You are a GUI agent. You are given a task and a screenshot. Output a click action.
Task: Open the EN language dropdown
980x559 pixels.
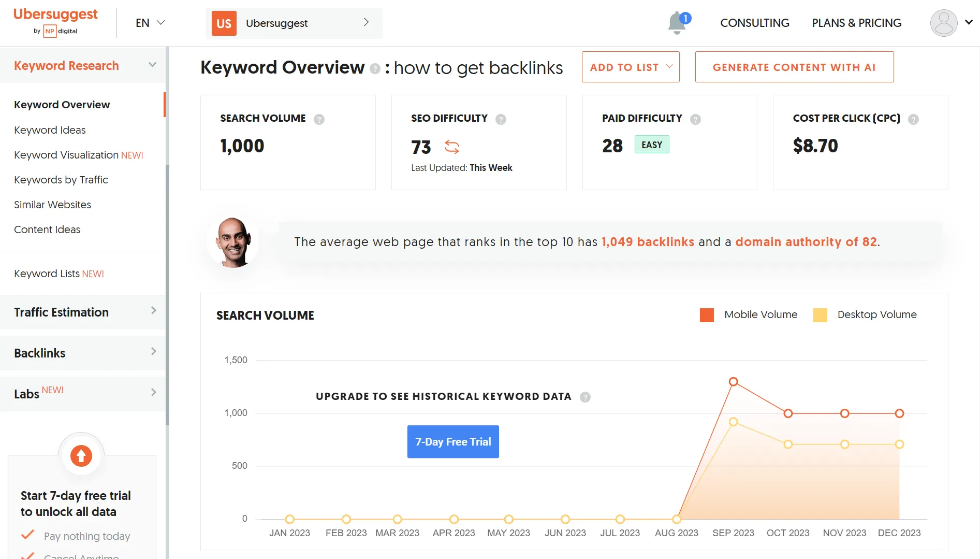[150, 23]
